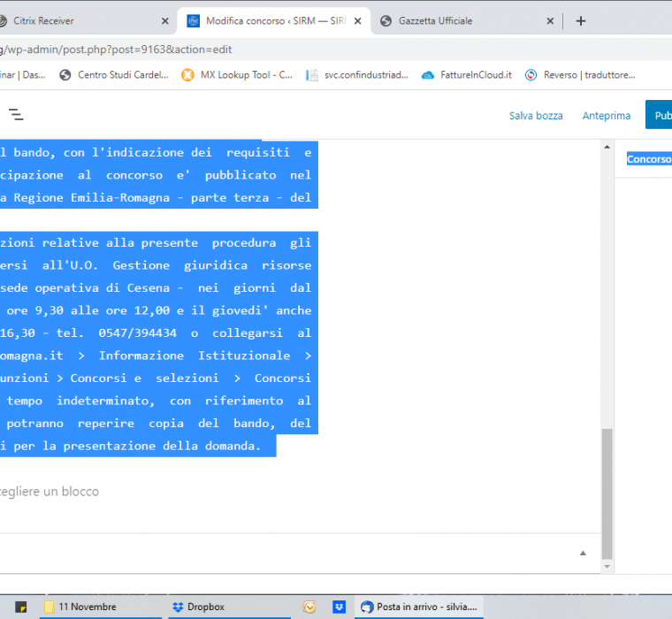Switch to the Gazzetta Ufficiale tab
The width and height of the screenshot is (672, 619).
[460, 21]
